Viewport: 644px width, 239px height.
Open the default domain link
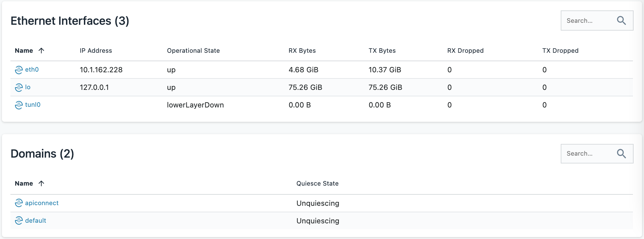35,220
